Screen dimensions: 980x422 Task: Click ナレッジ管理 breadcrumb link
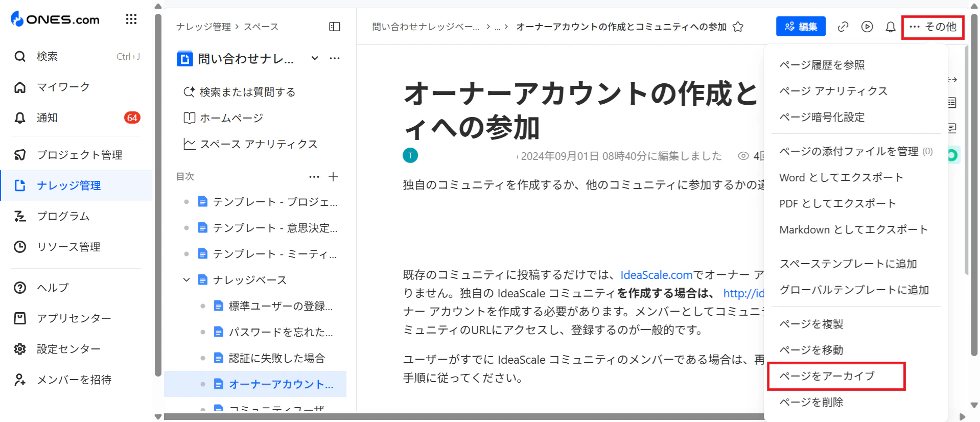pyautogui.click(x=203, y=27)
